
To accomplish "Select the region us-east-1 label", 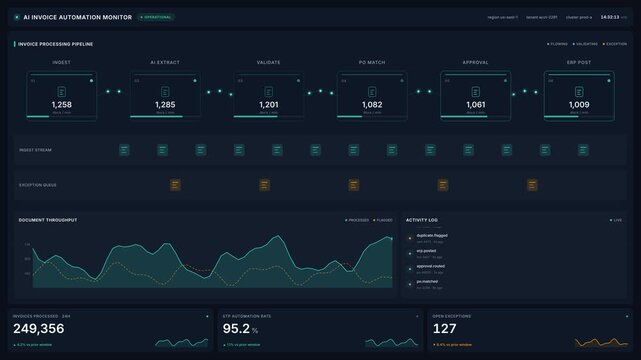I will pos(502,17).
